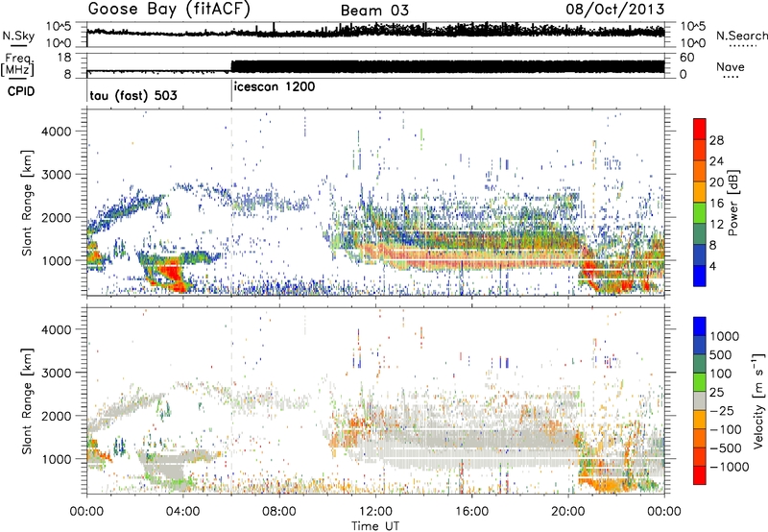Click the '-500' tick on Velocity color bar
The width and height of the screenshot is (768, 532).
point(726,448)
